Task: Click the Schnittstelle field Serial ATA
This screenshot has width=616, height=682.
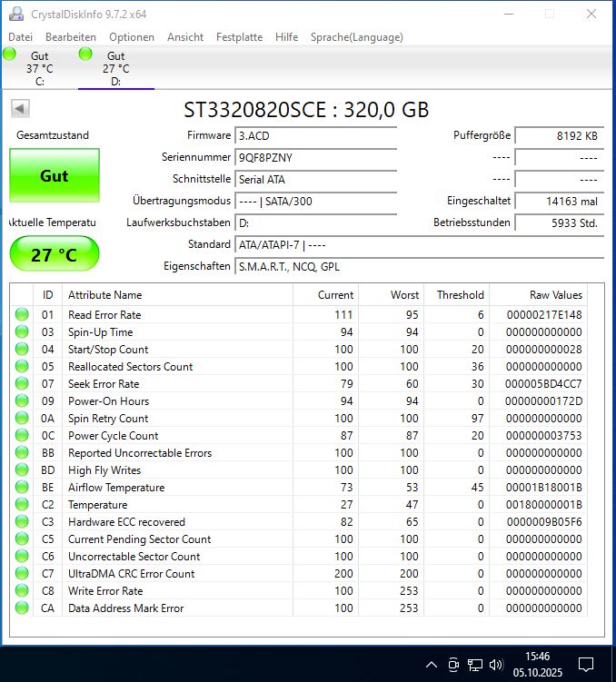Action: [315, 179]
